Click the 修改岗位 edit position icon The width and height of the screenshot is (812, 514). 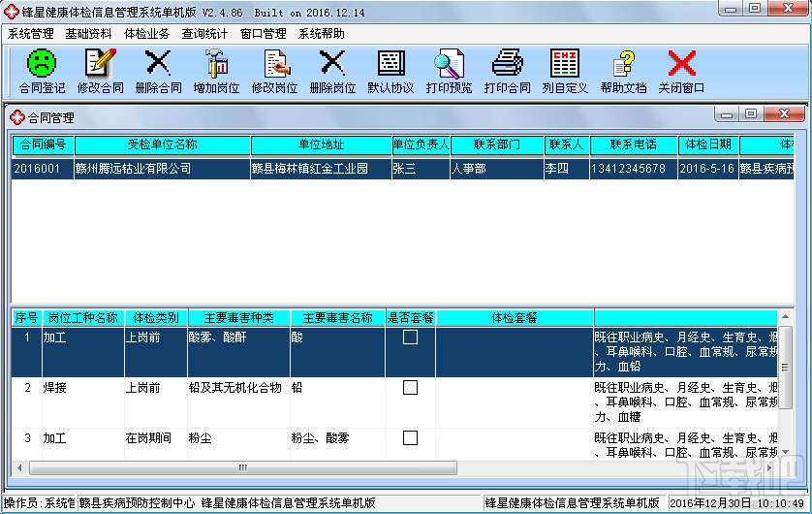point(274,72)
